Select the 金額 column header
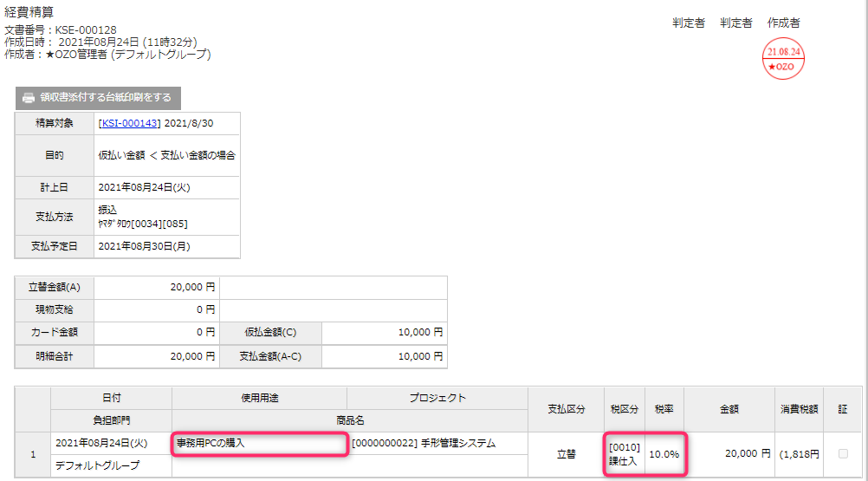 point(729,408)
